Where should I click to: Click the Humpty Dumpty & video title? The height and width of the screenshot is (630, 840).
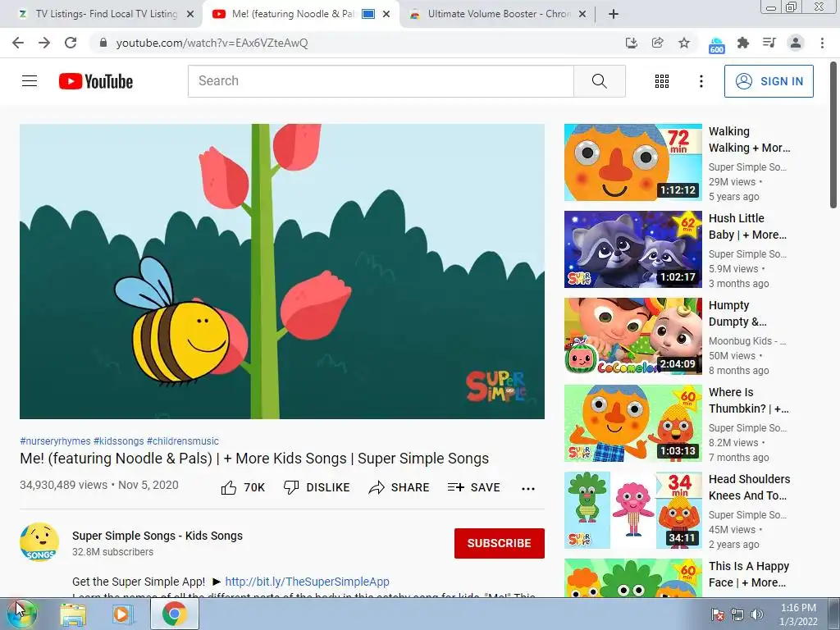737,313
